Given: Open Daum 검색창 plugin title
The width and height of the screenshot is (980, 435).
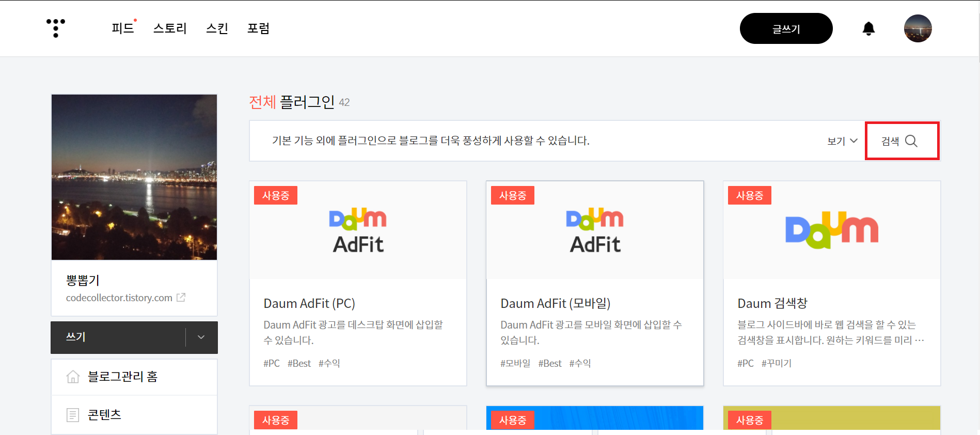Looking at the screenshot, I should pos(772,303).
